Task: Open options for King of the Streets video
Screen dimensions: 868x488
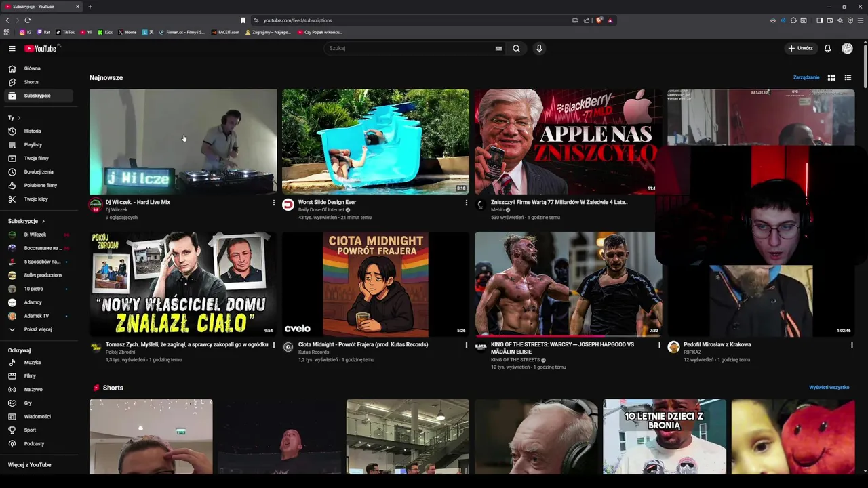Action: click(658, 344)
